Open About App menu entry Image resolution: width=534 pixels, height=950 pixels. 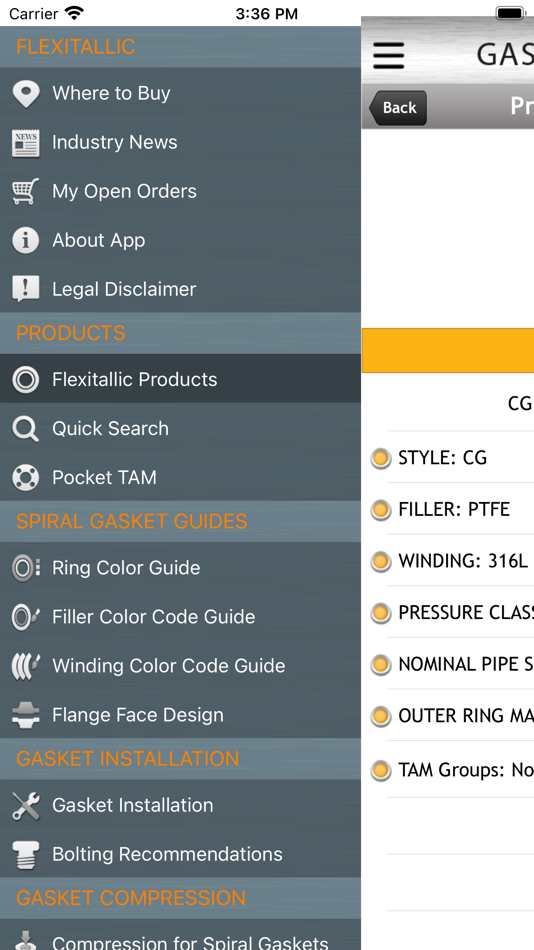point(180,240)
